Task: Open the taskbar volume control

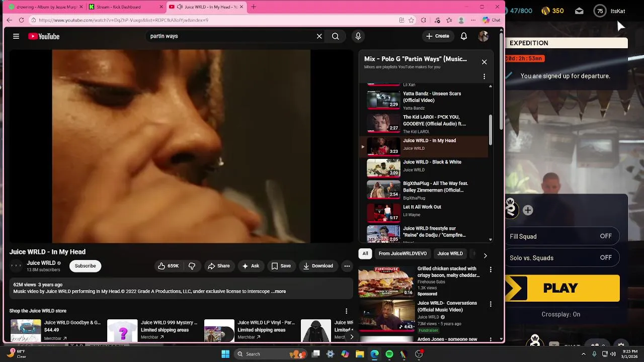Action: tap(613, 354)
